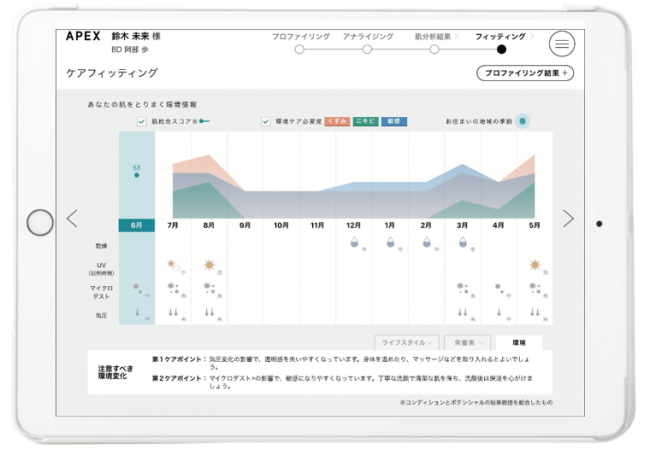Viewport: 650px width, 455px height.
Task: Click the 第1ケアポイント heading
Action: click(177, 359)
